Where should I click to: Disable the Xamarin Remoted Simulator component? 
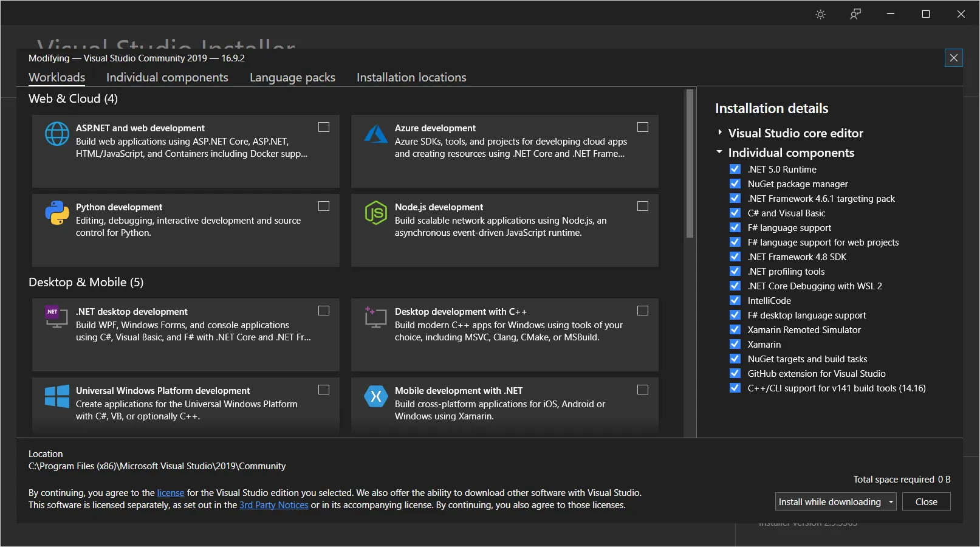point(735,329)
